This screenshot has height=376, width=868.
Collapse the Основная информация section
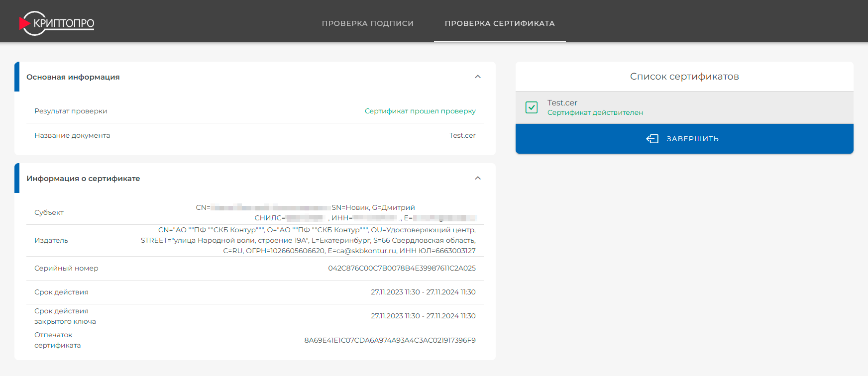[x=478, y=77]
